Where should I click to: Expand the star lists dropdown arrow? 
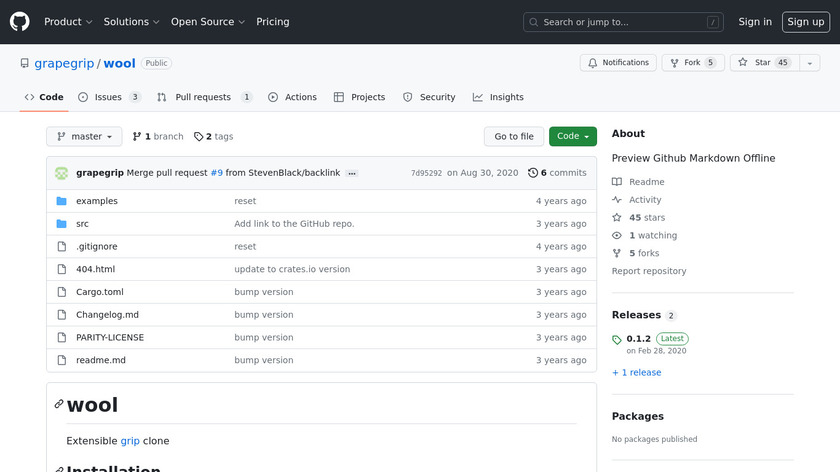point(809,63)
